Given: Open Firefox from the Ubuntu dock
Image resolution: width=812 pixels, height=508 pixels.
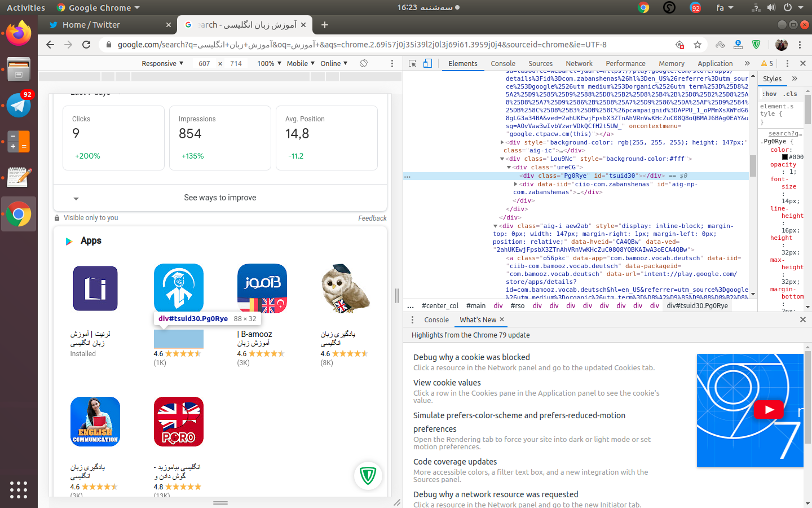Looking at the screenshot, I should (19, 34).
